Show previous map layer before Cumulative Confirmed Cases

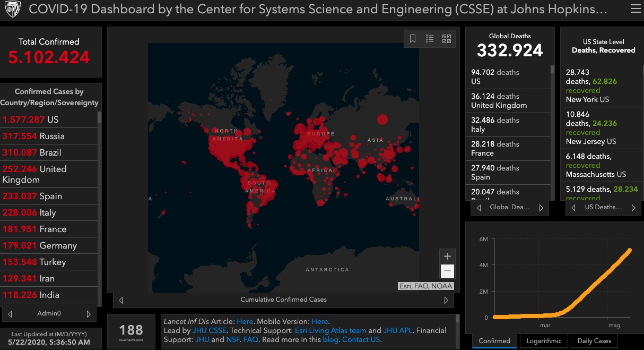pos(121,300)
